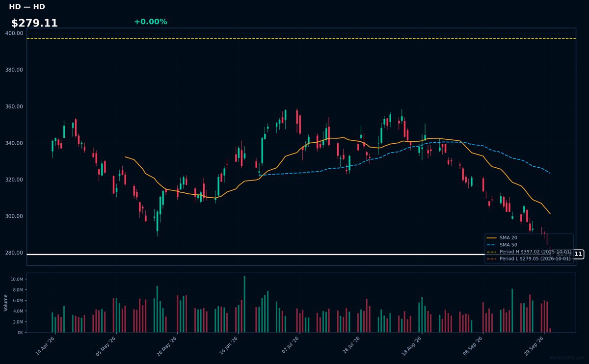Click the tallest green volume bar in June
Viewport: 589px width, 364px height.
[x=244, y=304]
